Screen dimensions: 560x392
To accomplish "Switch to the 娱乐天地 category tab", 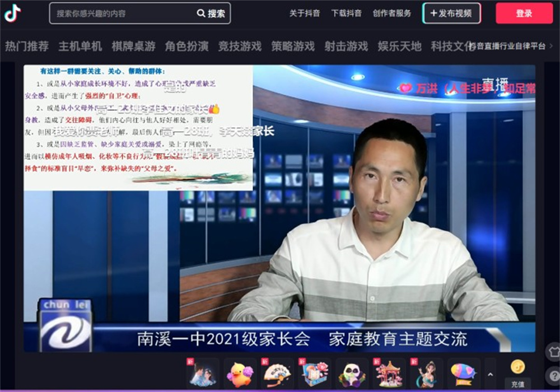I will [399, 46].
